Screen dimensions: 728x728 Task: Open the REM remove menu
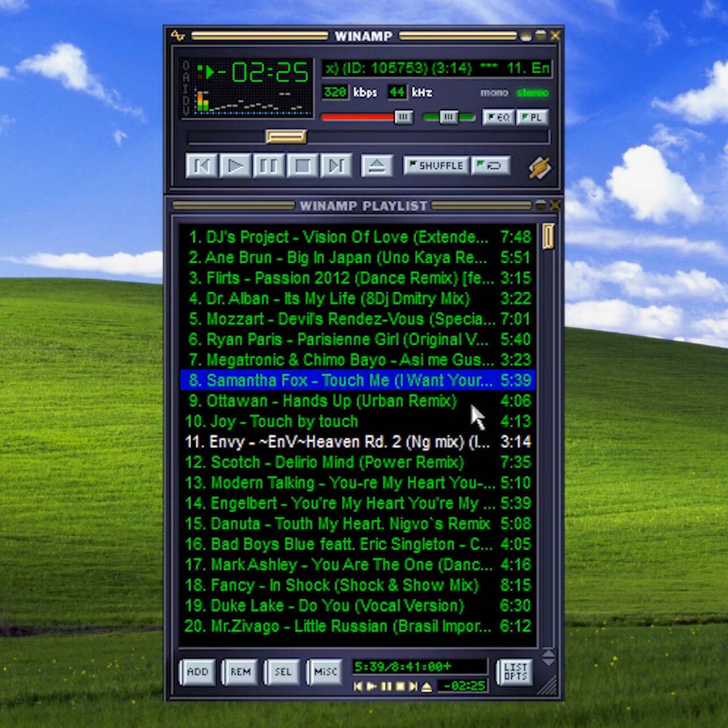(240, 672)
